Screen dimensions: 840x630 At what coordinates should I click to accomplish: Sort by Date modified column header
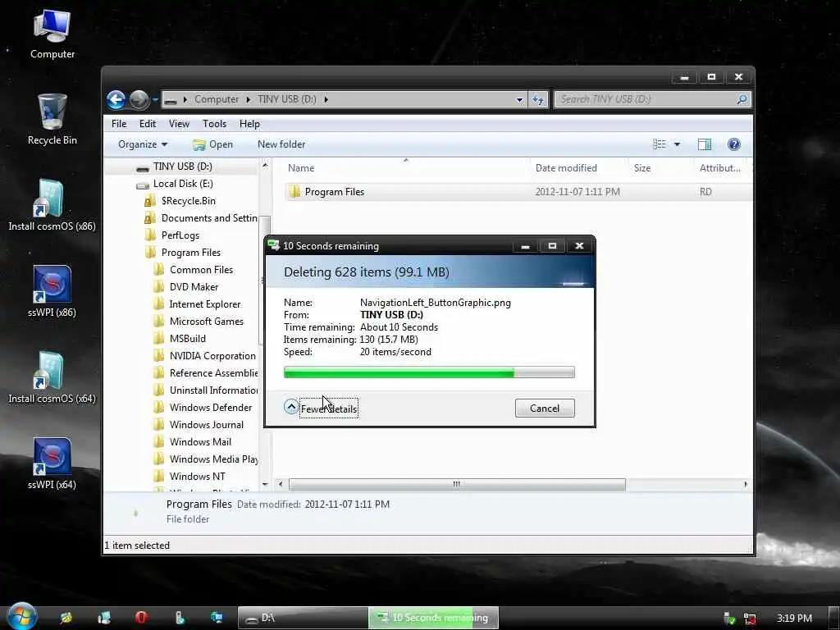(x=566, y=168)
